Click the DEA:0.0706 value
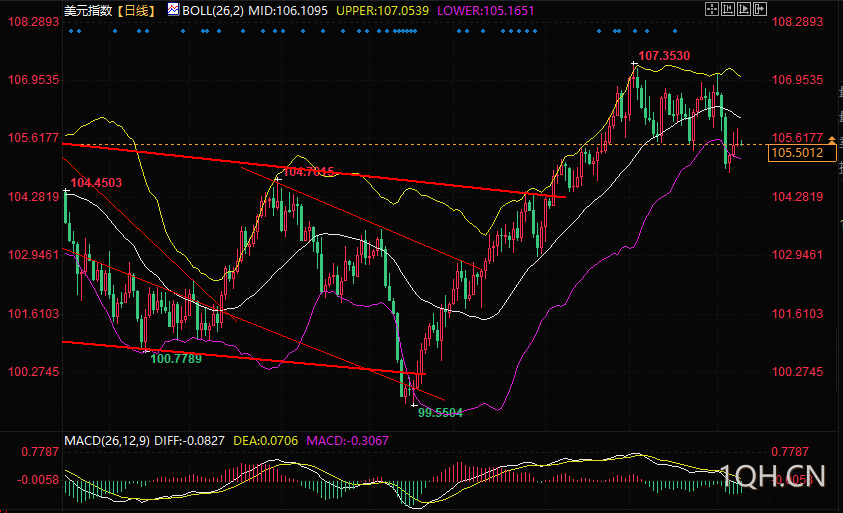The image size is (843, 513). (266, 441)
